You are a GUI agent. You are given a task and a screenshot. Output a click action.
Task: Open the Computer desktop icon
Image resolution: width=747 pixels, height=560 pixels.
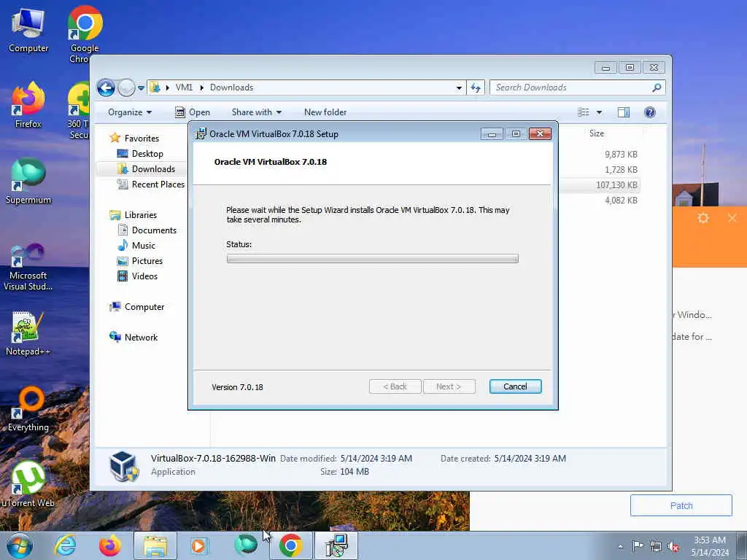coord(28,31)
